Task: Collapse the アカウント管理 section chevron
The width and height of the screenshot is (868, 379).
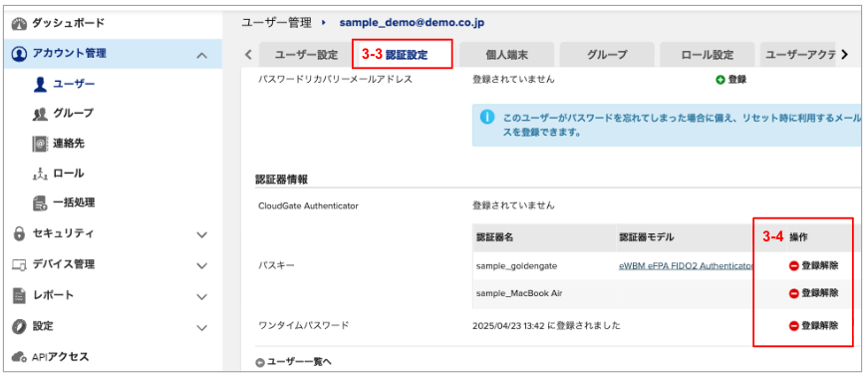Action: point(202,55)
